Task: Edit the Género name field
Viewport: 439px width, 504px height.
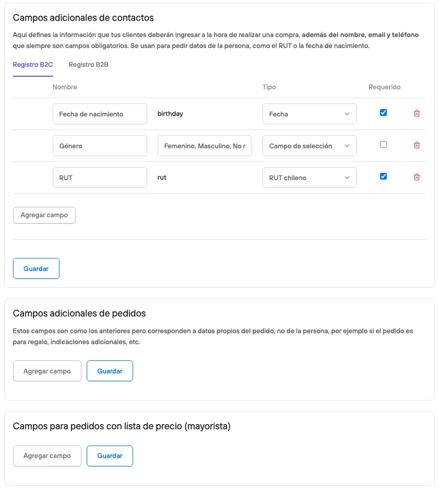Action: point(100,146)
